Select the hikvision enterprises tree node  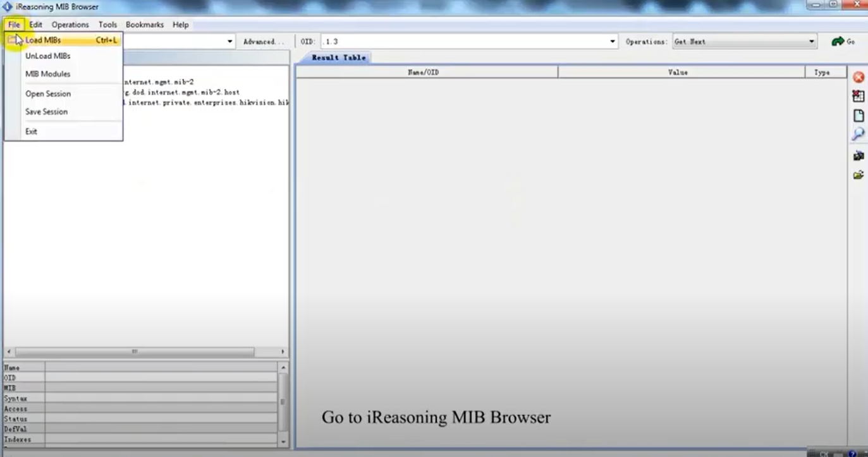(x=207, y=102)
